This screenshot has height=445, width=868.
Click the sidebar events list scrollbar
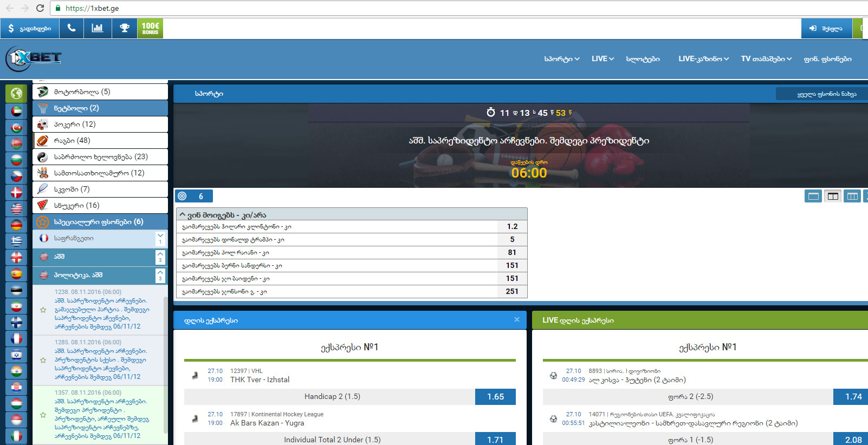click(166, 364)
